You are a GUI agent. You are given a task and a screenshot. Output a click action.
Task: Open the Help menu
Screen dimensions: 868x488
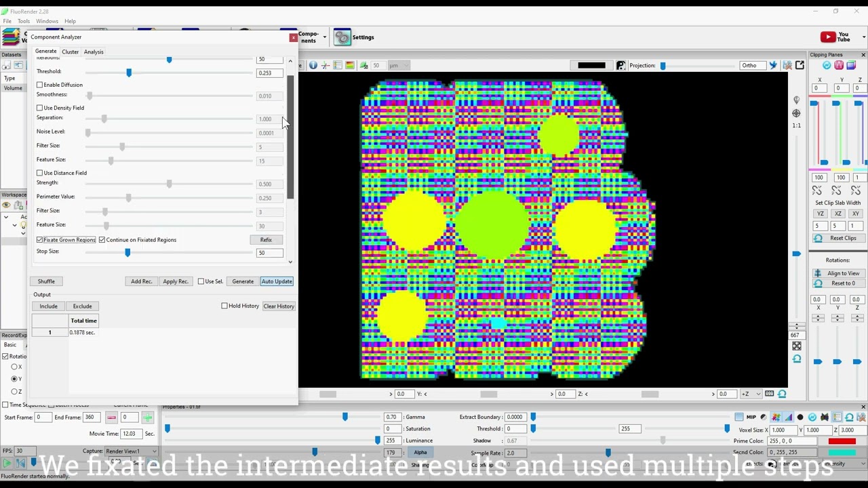tap(70, 21)
